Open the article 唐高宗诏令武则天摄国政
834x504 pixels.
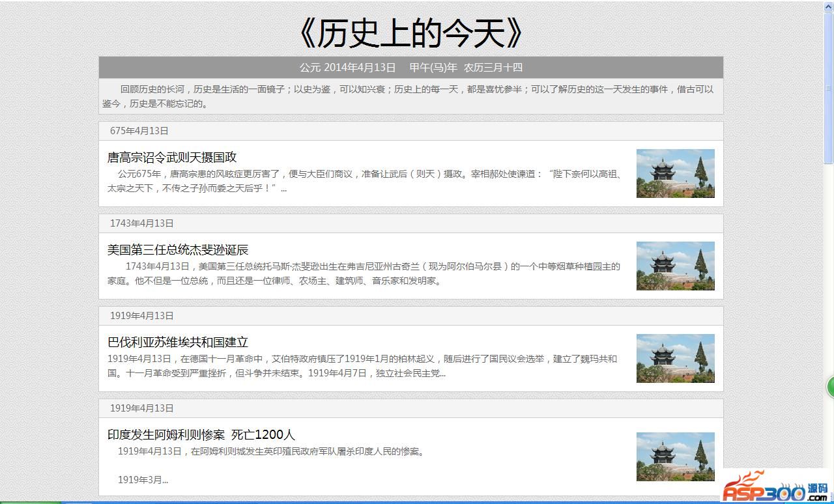coord(172,158)
